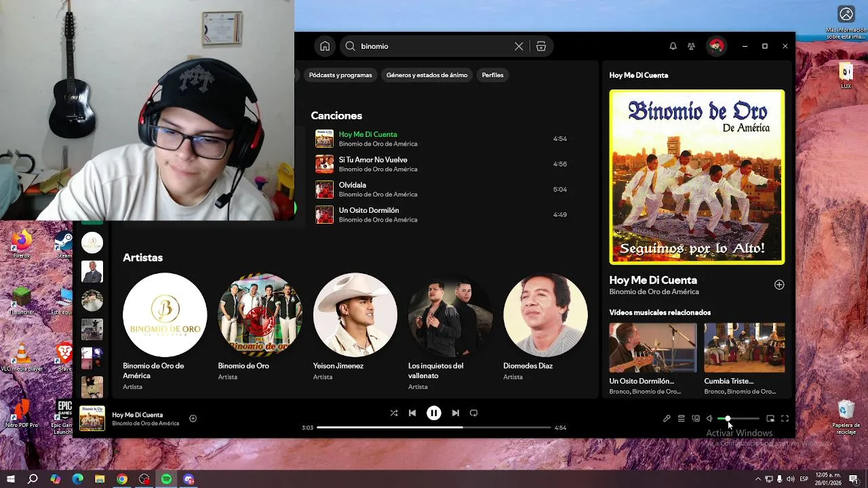This screenshot has height=488, width=868.
Task: Open the mini player
Action: click(770, 419)
